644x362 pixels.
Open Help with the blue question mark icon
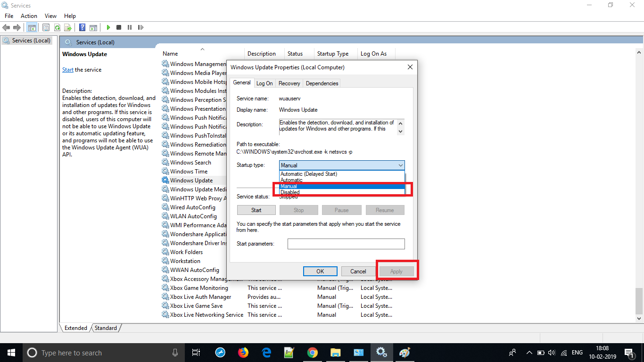pyautogui.click(x=83, y=28)
